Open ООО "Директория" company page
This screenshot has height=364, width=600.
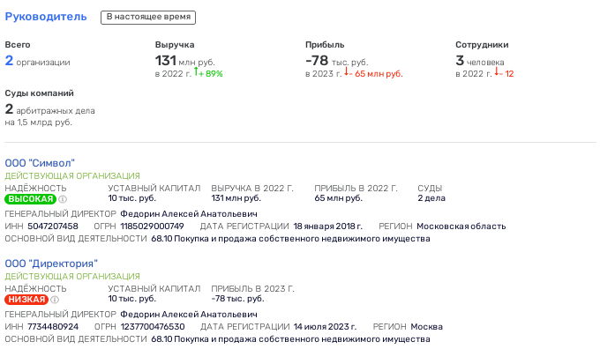click(x=51, y=264)
